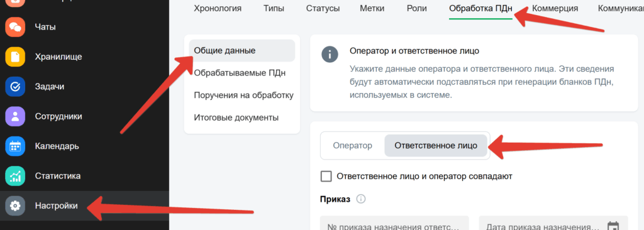Select the Ответственное лицо toggle option
This screenshot has height=230, width=644.
click(436, 145)
